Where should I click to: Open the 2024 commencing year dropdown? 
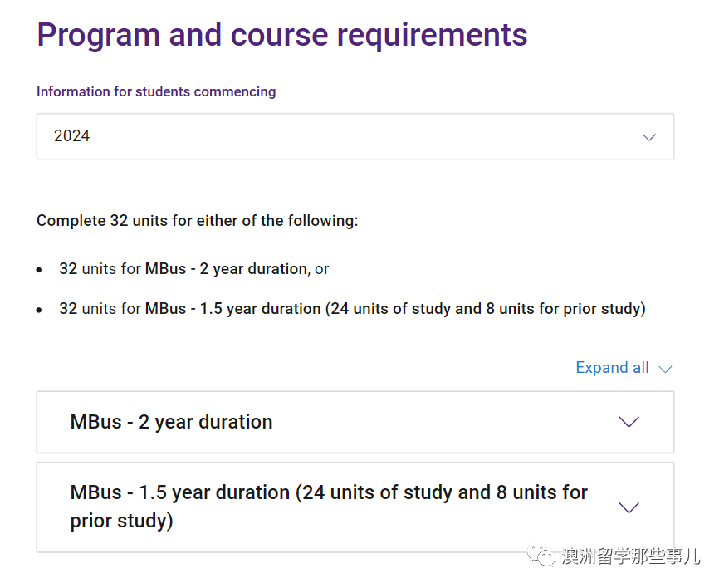(355, 136)
